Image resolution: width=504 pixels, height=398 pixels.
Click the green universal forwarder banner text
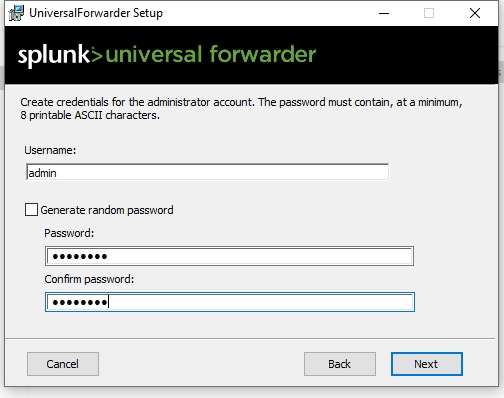pos(211,54)
